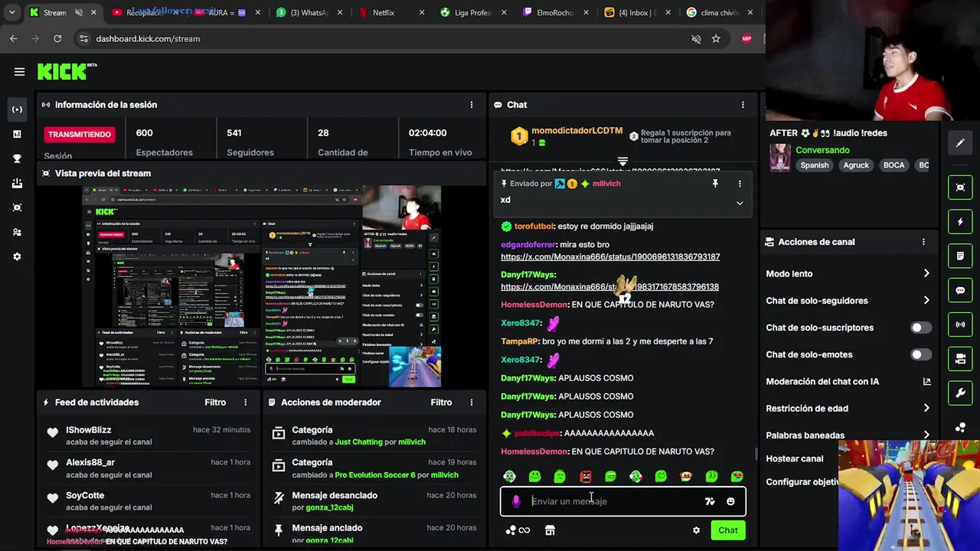The width and height of the screenshot is (980, 551).
Task: Click the green Chat send button
Action: [x=727, y=530]
